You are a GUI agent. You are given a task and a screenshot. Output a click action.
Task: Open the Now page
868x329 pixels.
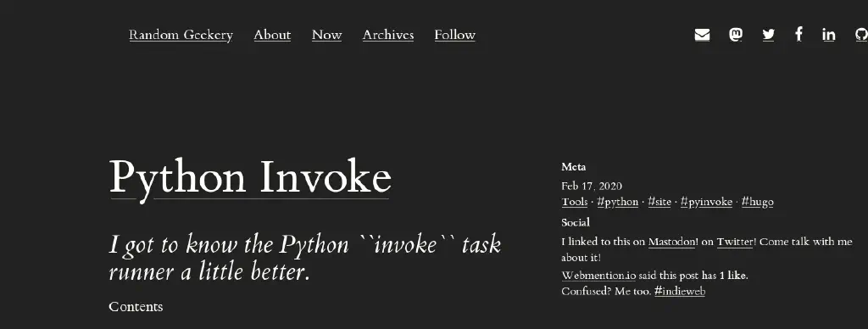pyautogui.click(x=326, y=35)
